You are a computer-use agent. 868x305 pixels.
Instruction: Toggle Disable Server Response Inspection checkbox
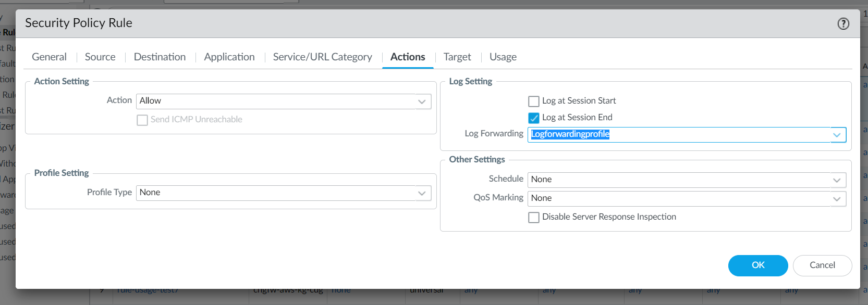534,217
